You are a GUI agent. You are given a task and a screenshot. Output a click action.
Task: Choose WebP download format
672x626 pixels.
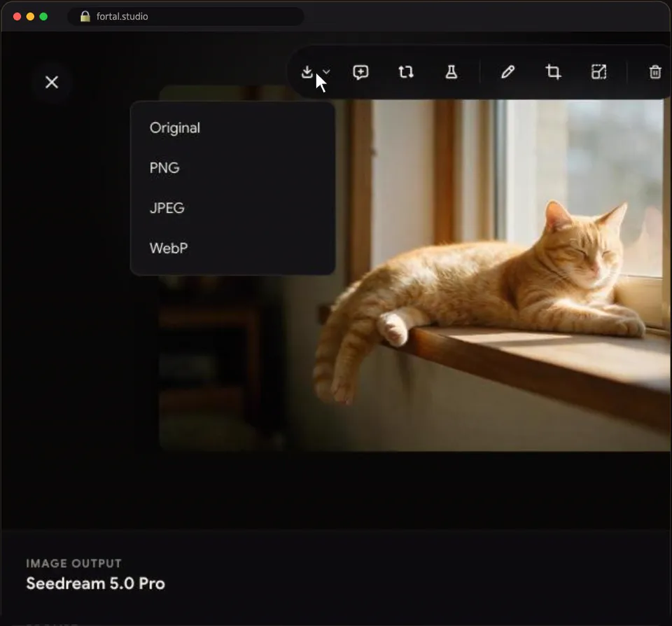pyautogui.click(x=232, y=248)
